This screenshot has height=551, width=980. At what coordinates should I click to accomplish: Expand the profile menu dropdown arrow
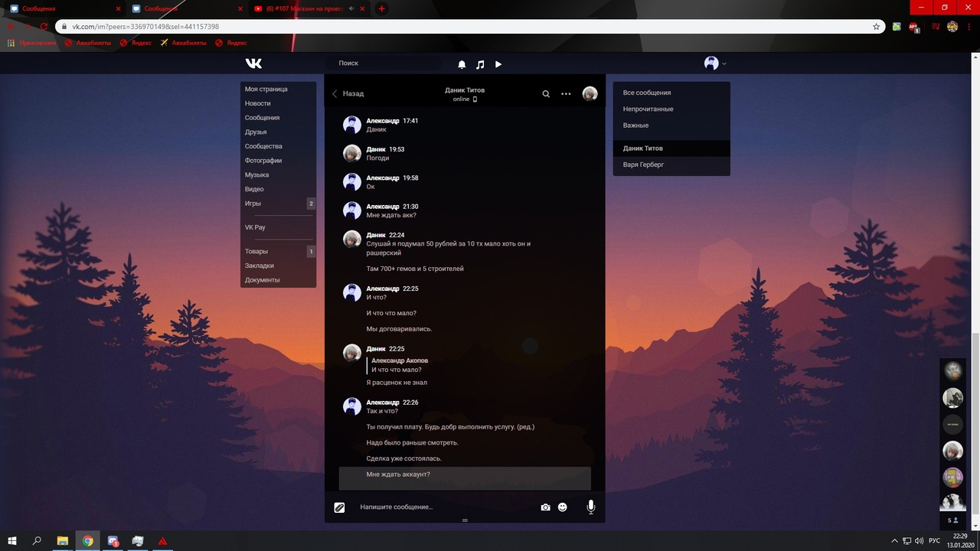[724, 64]
